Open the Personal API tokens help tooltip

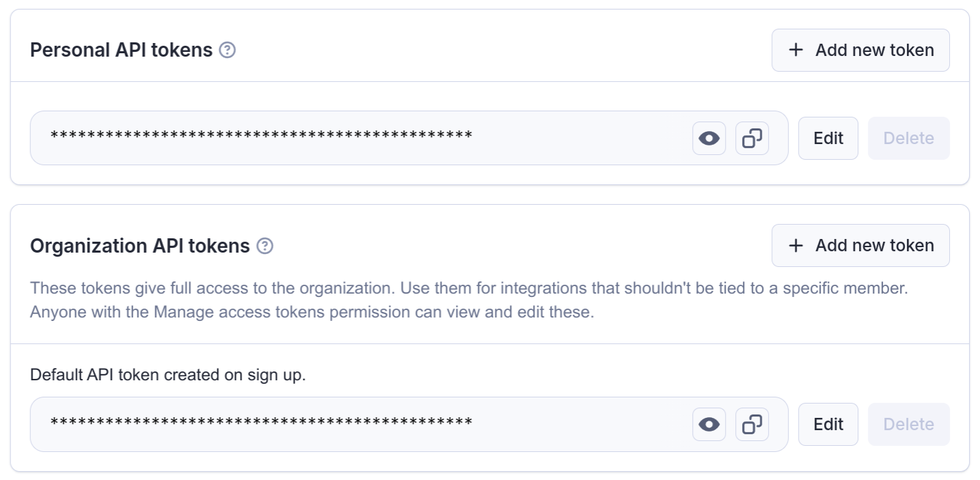point(228,49)
